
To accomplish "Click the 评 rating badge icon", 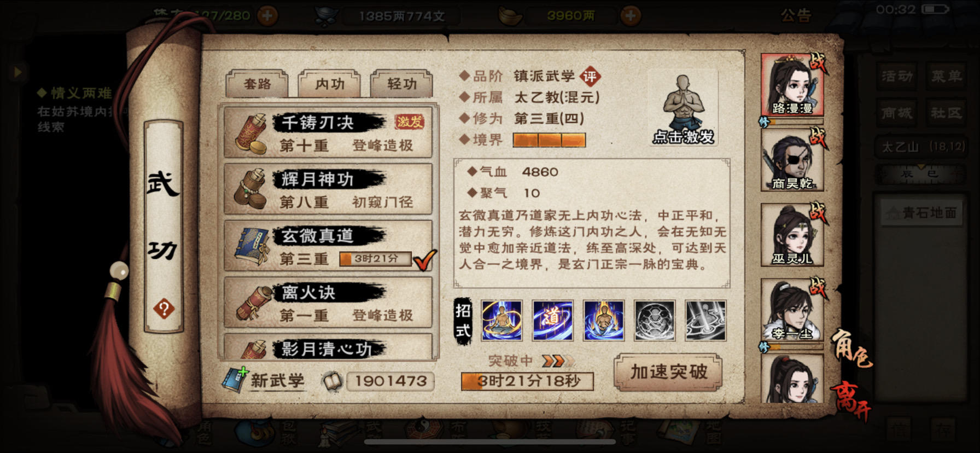I will (x=590, y=77).
